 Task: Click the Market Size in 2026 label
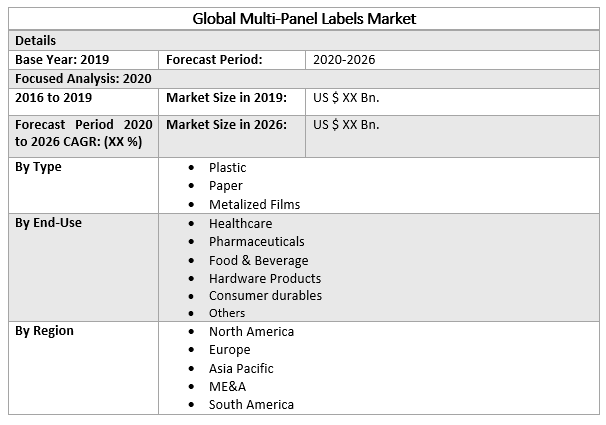pos(226,125)
